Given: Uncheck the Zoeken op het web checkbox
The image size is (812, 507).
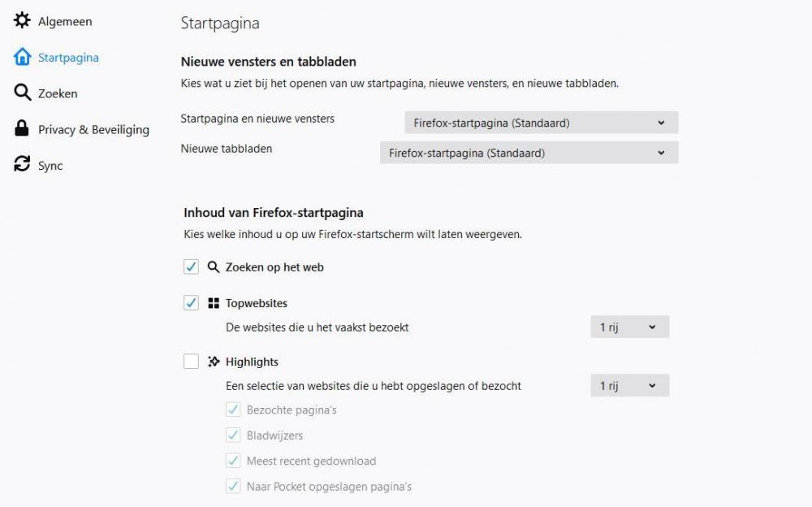Looking at the screenshot, I should pyautogui.click(x=192, y=266).
